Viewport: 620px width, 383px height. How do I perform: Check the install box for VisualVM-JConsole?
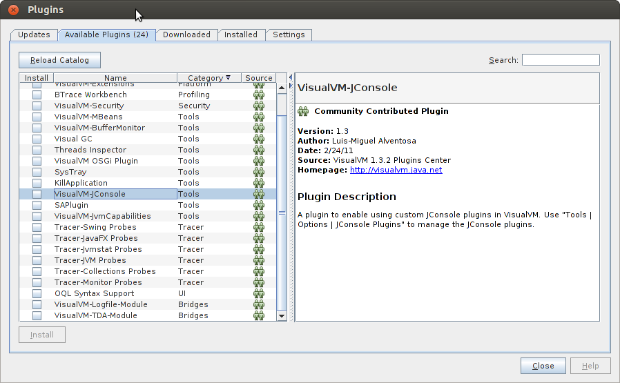[x=37, y=194]
